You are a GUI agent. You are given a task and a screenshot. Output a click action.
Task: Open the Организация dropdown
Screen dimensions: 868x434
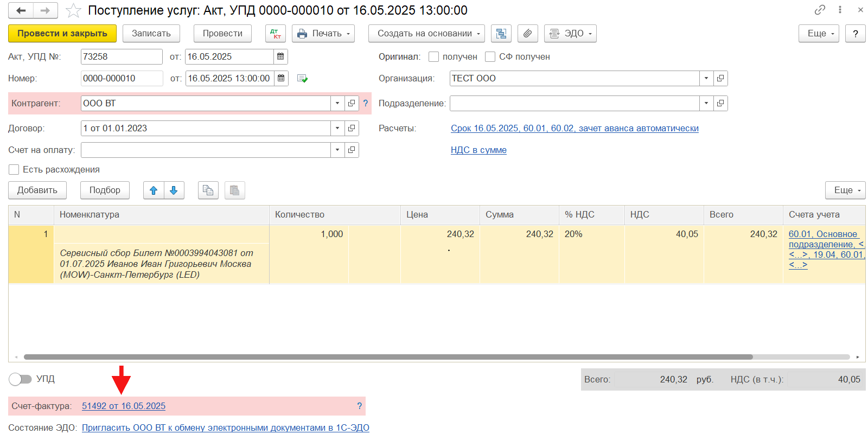coord(706,78)
